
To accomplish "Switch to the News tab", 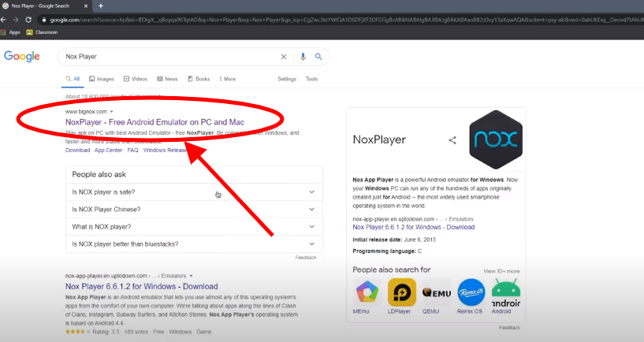I will click(x=168, y=79).
